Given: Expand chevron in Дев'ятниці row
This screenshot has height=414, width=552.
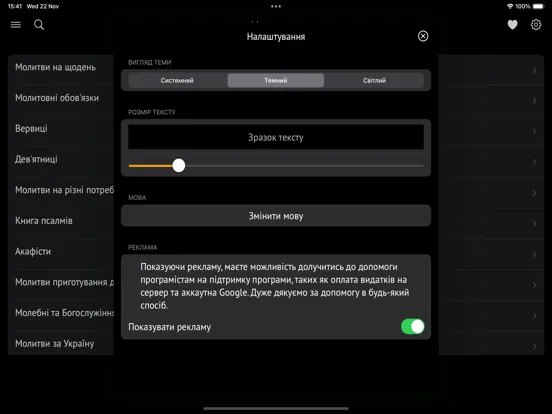Looking at the screenshot, I should pyautogui.click(x=534, y=162).
